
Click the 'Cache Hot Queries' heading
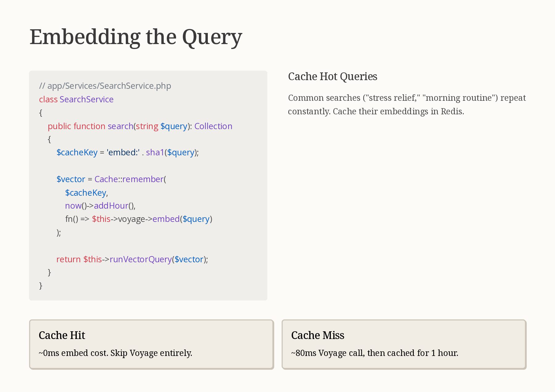point(333,76)
